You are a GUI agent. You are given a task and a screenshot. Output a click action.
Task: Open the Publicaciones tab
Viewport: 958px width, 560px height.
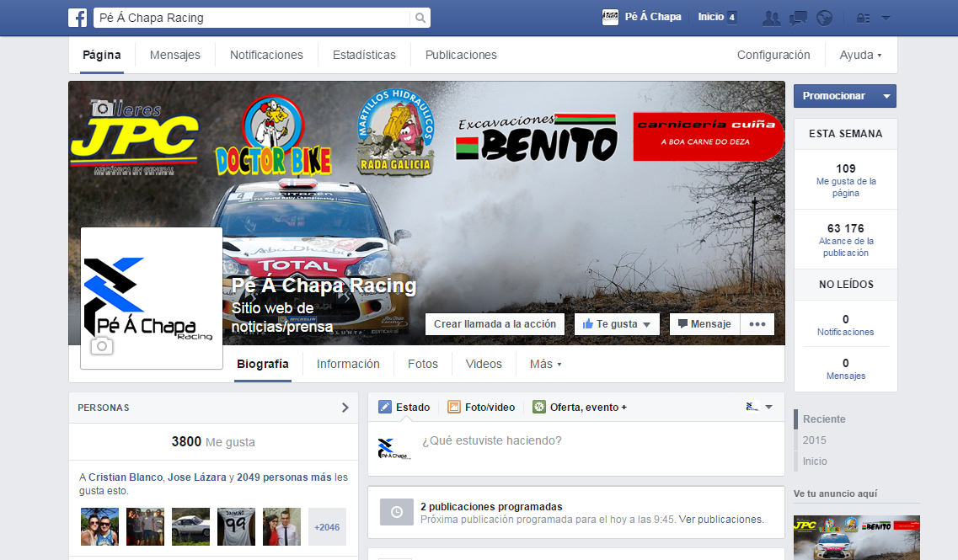click(461, 55)
